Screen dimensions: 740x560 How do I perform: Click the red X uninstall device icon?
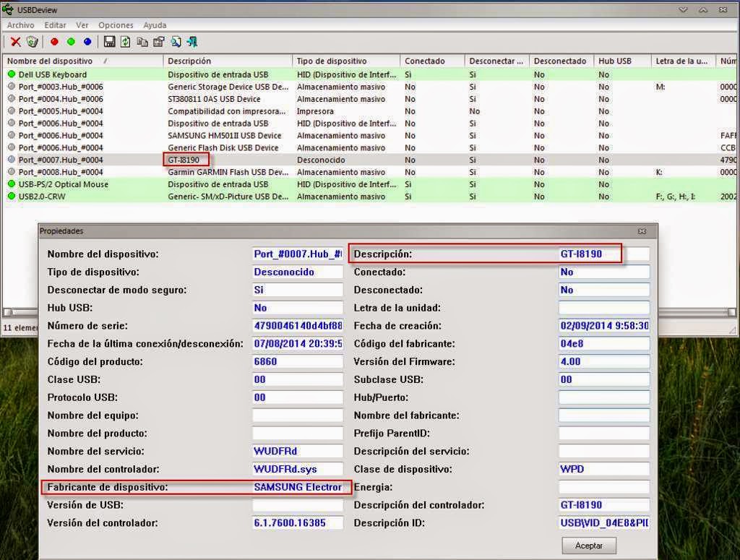tap(16, 42)
